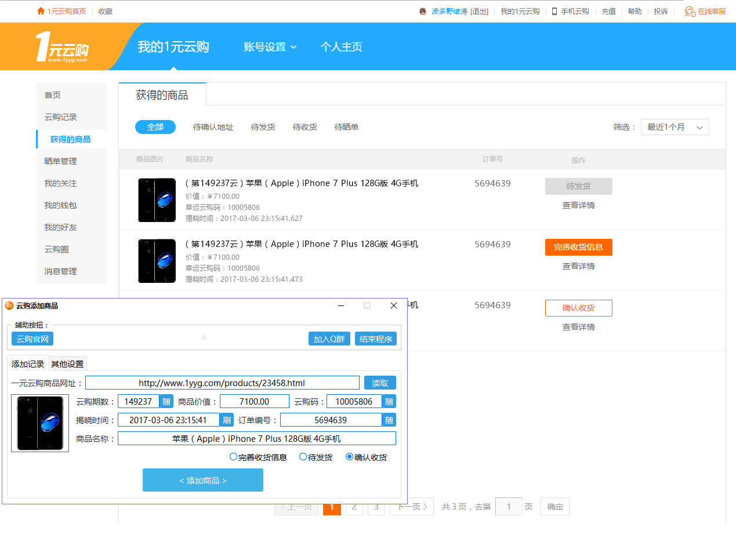The height and width of the screenshot is (560, 736).
Task: Click the 商品名称 input field
Action: coord(256,438)
